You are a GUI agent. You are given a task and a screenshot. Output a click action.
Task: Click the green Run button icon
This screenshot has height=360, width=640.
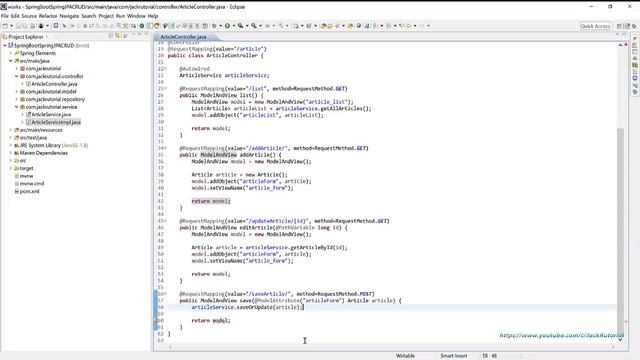point(227,26)
